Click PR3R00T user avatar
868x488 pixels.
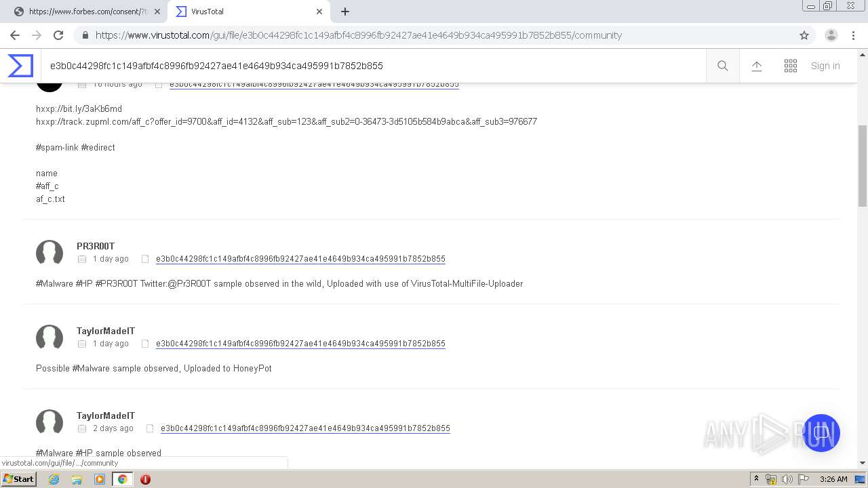[50, 253]
